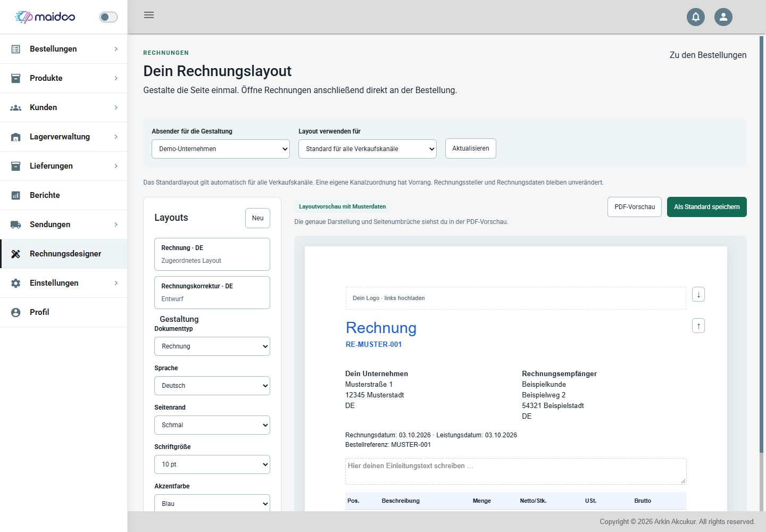Open the notifications bell

pyautogui.click(x=696, y=17)
